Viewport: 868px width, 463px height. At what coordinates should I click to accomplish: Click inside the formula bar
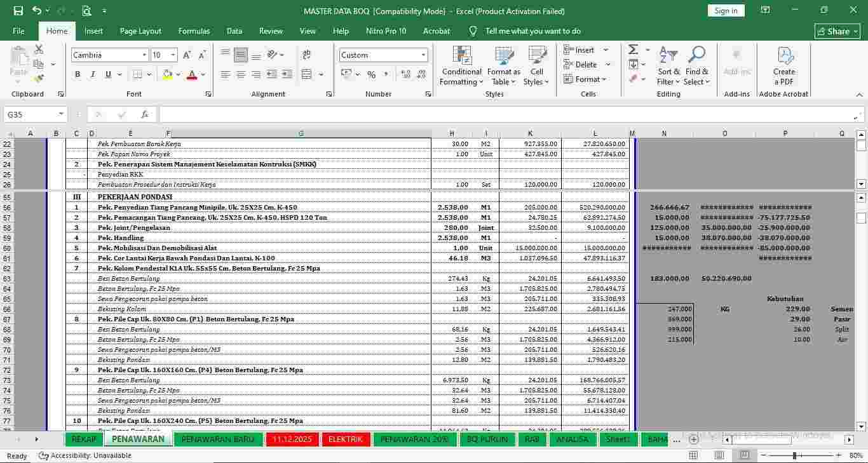click(505, 114)
